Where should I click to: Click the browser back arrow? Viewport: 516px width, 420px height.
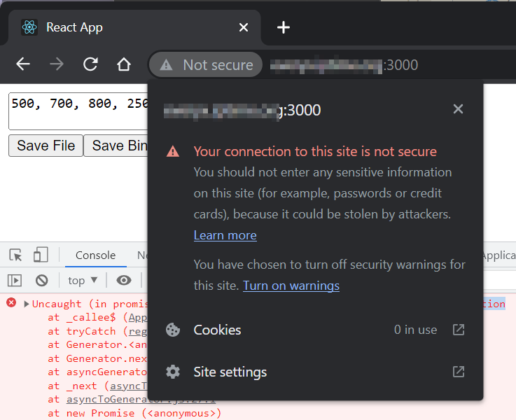click(x=23, y=64)
